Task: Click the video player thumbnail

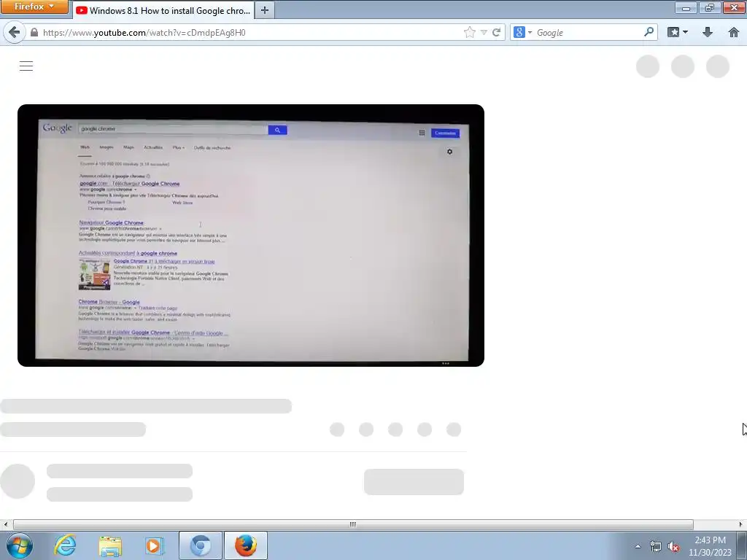Action: coord(251,236)
